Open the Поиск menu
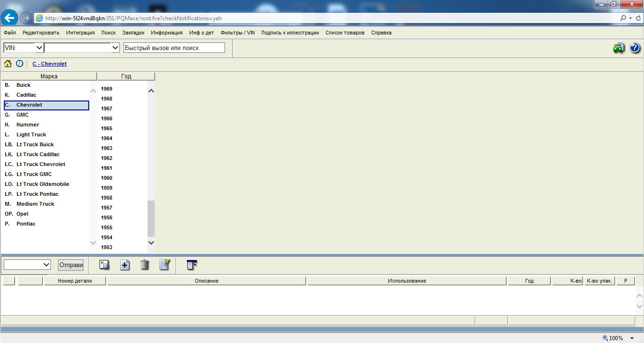 point(109,33)
